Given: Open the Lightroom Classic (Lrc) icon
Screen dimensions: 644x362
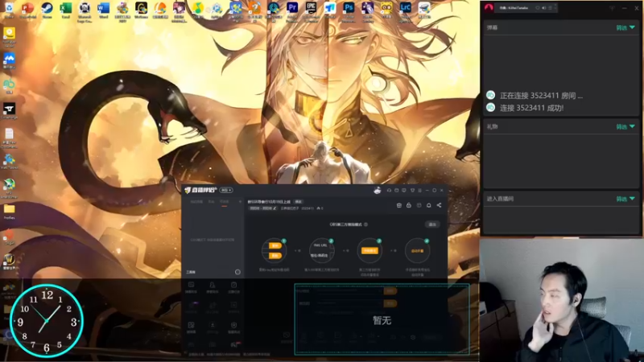Looking at the screenshot, I should 406,9.
